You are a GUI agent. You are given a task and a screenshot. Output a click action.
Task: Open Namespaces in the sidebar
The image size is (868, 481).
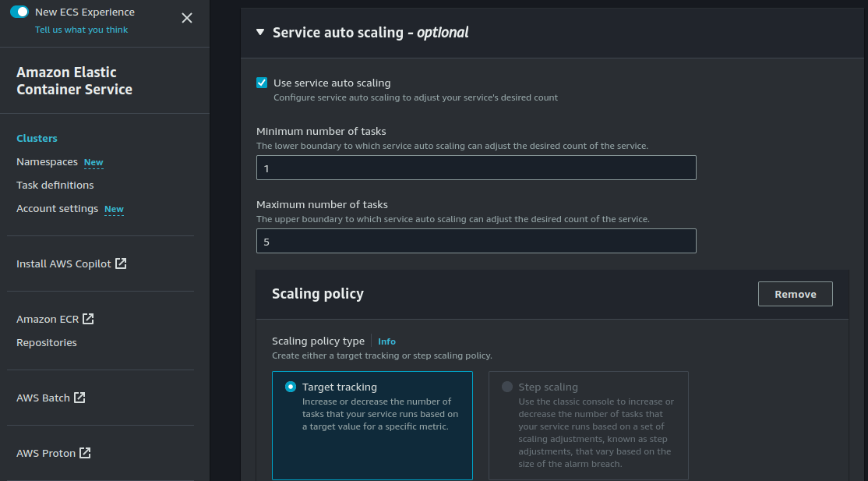click(x=47, y=162)
